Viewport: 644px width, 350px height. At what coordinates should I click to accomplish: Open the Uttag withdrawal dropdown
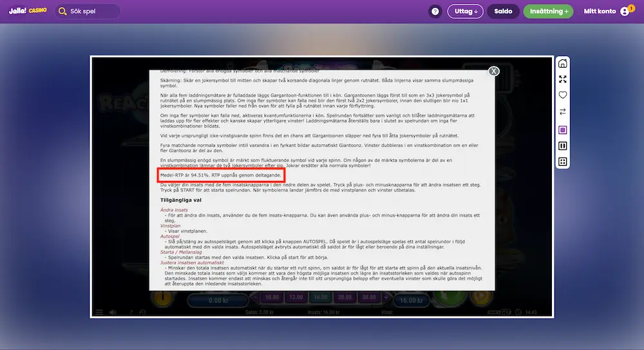tap(466, 12)
